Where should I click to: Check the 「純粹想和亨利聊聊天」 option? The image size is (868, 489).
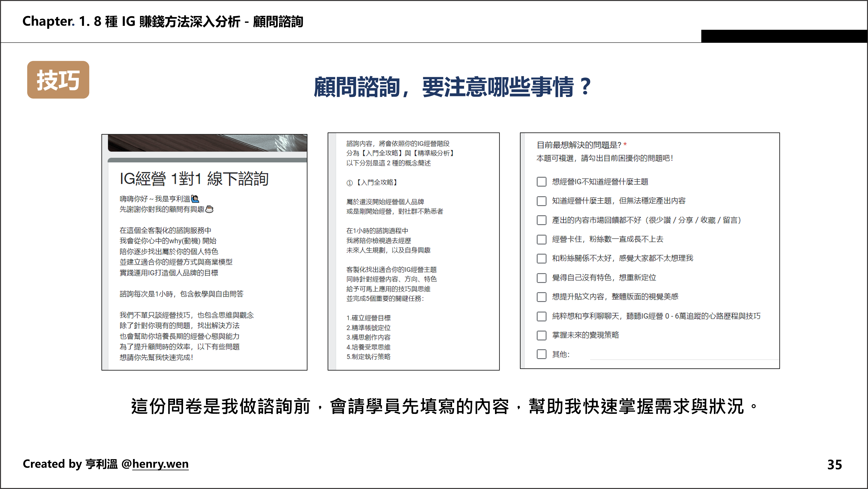(x=542, y=316)
